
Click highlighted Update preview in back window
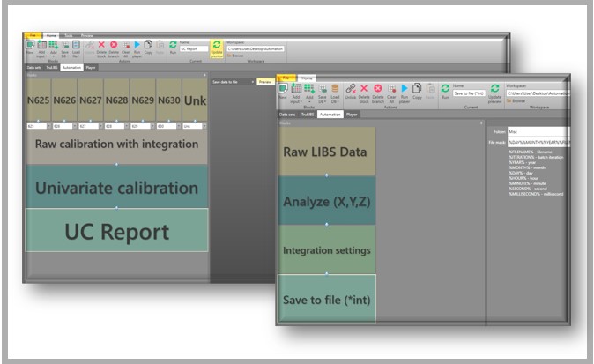click(217, 48)
